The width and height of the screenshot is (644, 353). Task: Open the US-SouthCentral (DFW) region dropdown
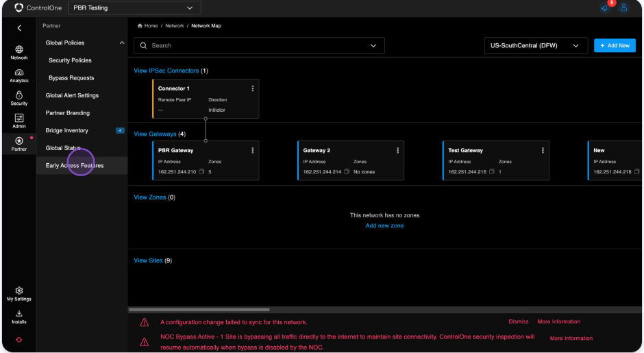(535, 46)
